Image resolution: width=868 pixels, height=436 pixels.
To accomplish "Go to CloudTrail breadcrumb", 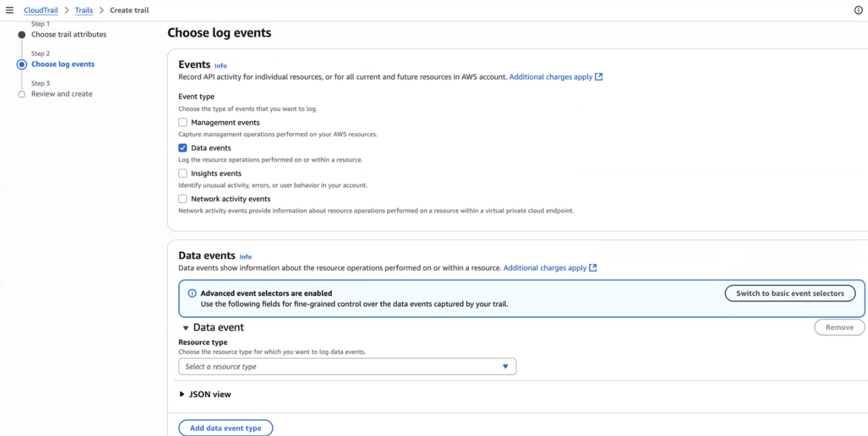I will coord(41,10).
